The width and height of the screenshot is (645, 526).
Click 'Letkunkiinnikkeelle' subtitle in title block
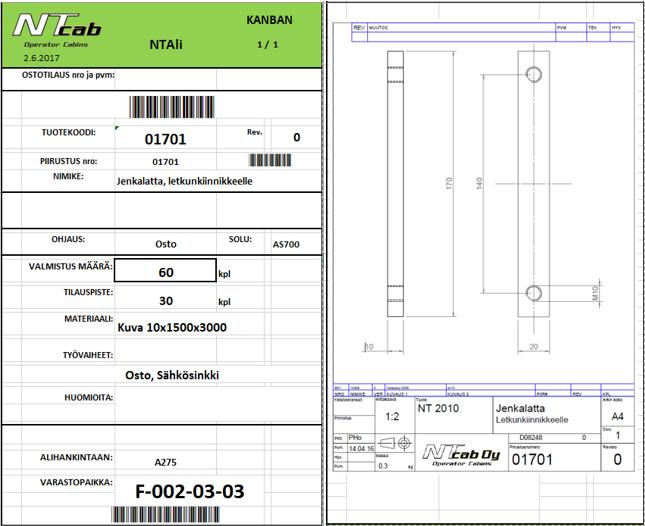coord(532,420)
